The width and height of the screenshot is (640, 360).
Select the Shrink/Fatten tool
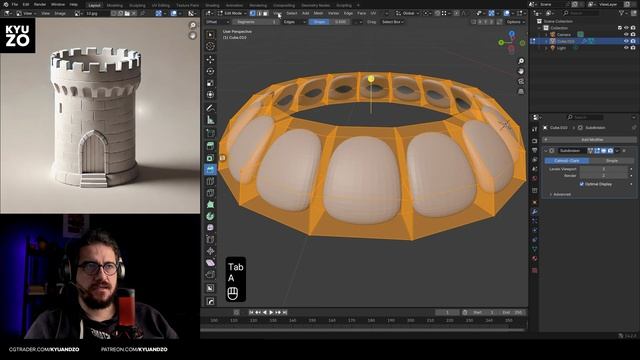click(210, 251)
